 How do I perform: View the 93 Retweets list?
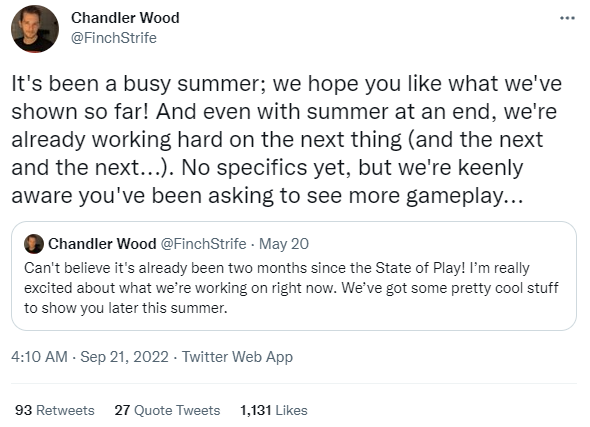coord(55,410)
